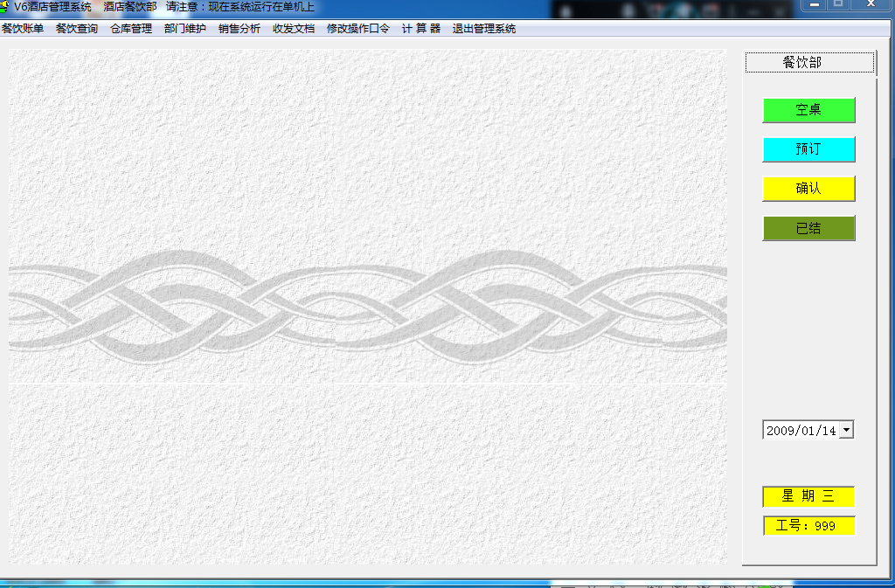Launch the 计算器 from the menu bar

click(421, 28)
